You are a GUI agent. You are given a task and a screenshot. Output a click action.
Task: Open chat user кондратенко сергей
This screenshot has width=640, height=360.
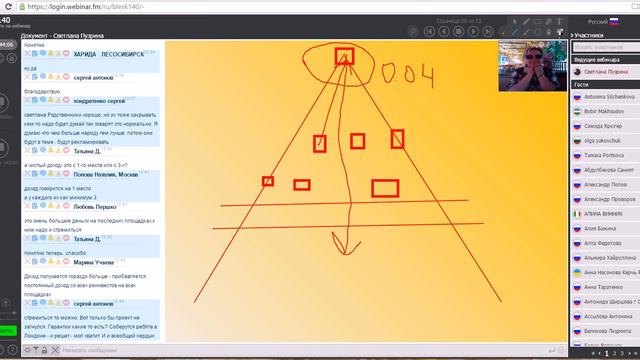99,101
